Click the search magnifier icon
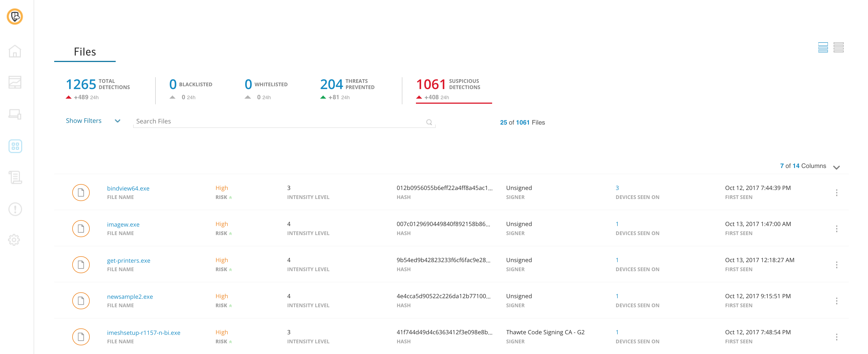 (x=429, y=122)
